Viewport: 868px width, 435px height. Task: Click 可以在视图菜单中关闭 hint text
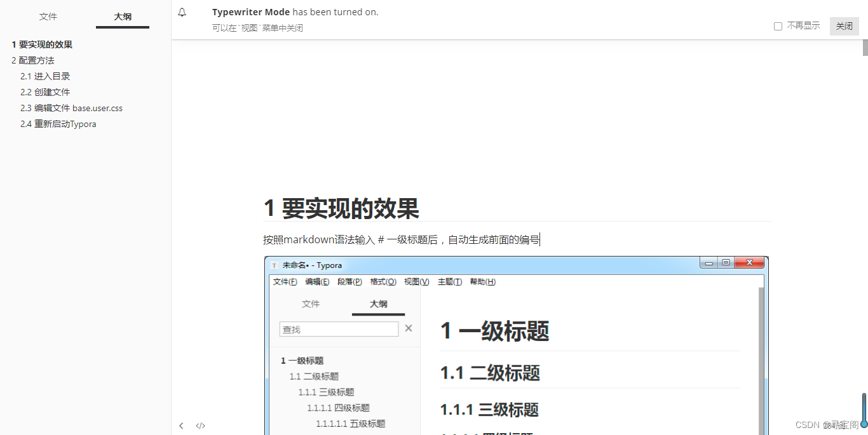tap(257, 28)
